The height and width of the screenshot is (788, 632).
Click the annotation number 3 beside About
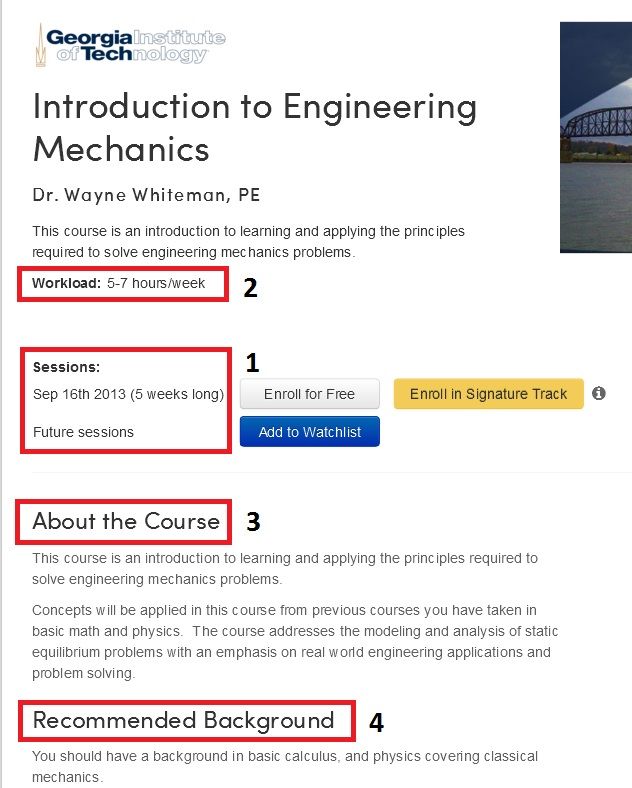click(253, 522)
